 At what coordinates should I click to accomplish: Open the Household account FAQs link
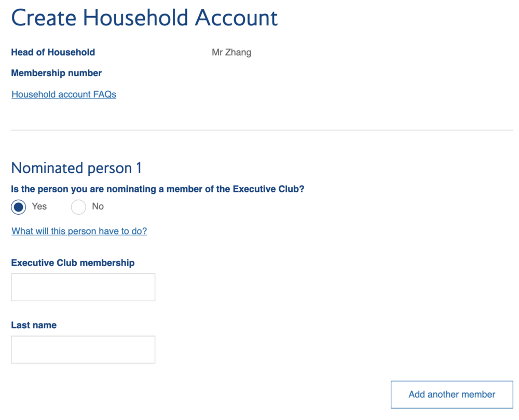coord(64,94)
